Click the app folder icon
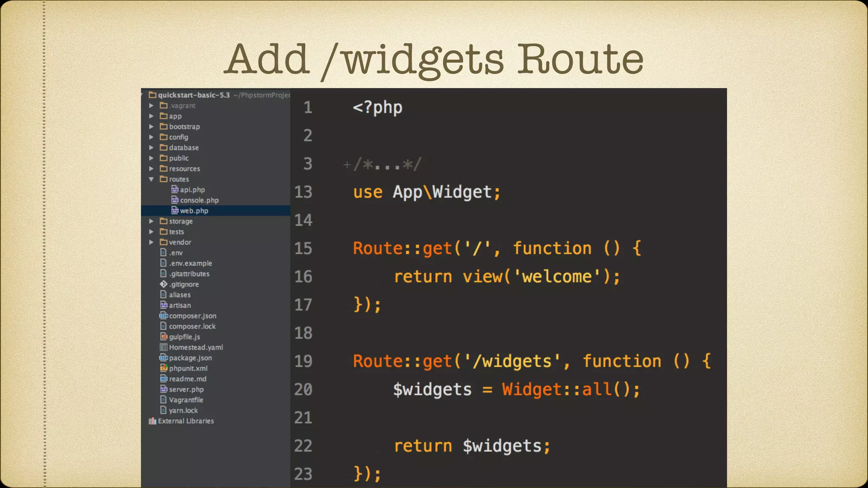The height and width of the screenshot is (488, 868). 164,116
